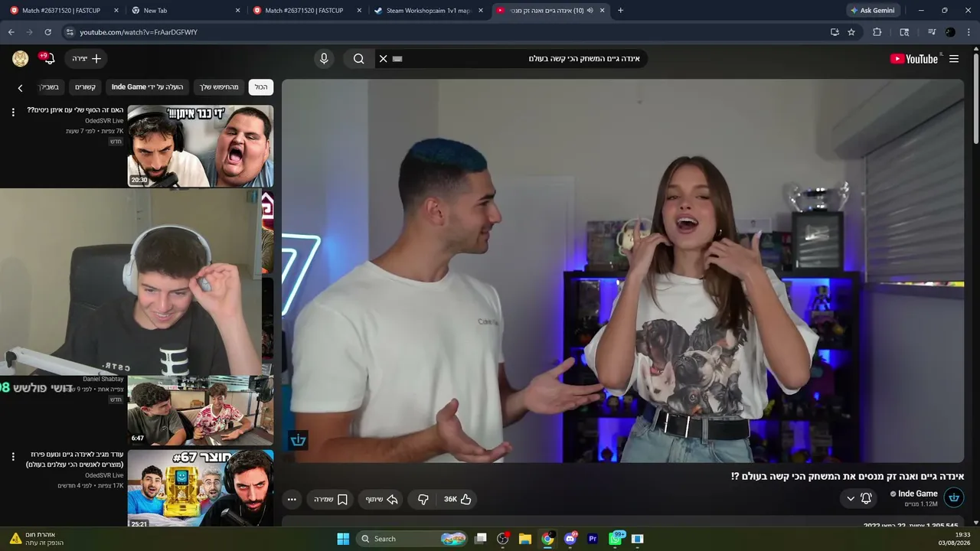Click the main video player
Viewport: 980px width, 551px height.
(x=623, y=271)
